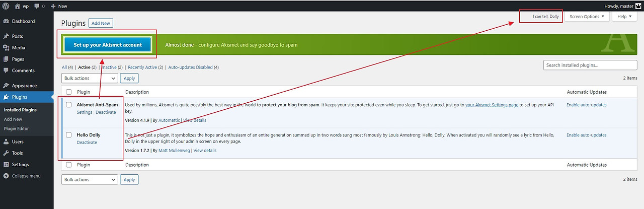
Task: Filter by Recently Active (2)
Action: click(145, 67)
